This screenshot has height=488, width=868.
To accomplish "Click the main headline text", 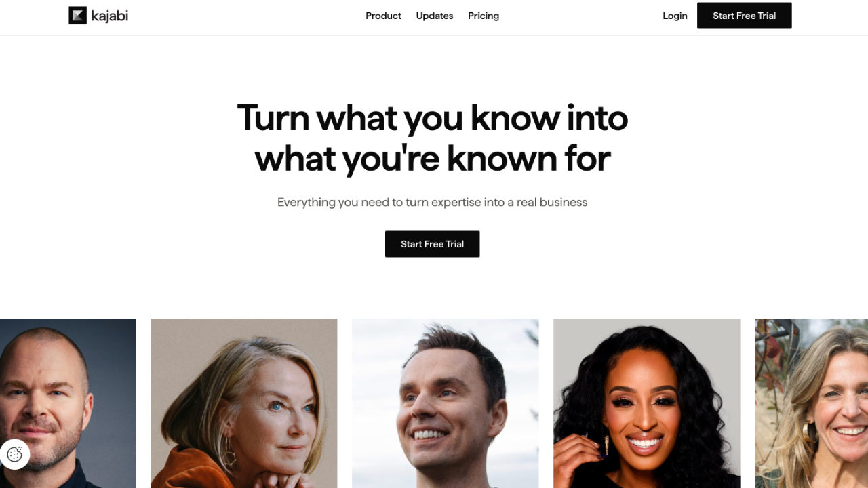I will coord(433,138).
